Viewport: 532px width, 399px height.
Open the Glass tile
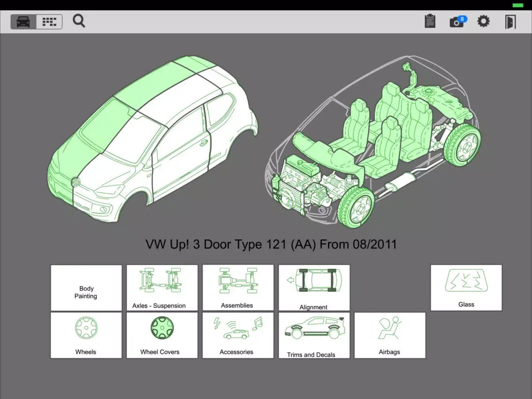pyautogui.click(x=466, y=288)
